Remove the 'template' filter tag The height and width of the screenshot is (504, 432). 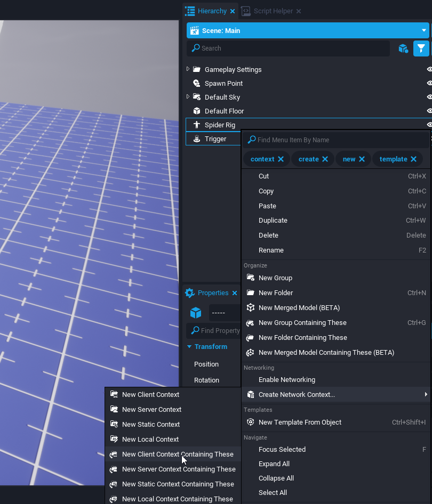413,159
